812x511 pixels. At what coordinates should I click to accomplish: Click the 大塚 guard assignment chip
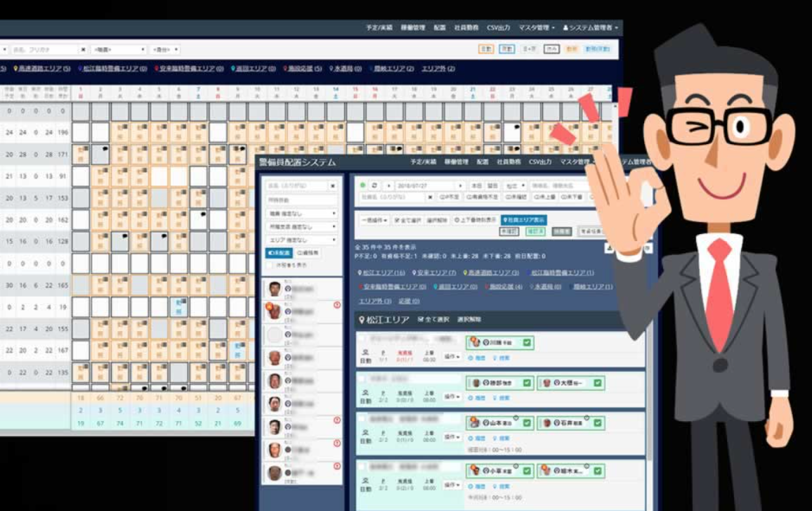tap(570, 383)
